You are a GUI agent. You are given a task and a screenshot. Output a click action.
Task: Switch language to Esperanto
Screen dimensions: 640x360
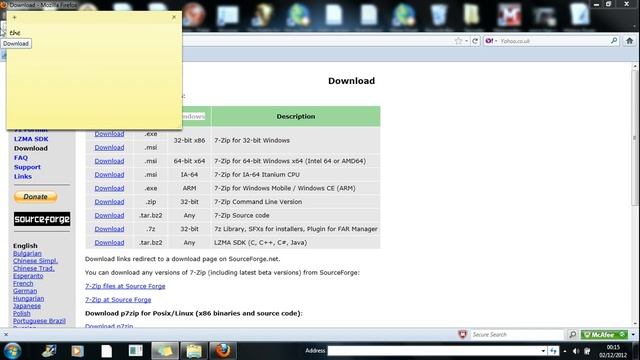(x=28, y=276)
